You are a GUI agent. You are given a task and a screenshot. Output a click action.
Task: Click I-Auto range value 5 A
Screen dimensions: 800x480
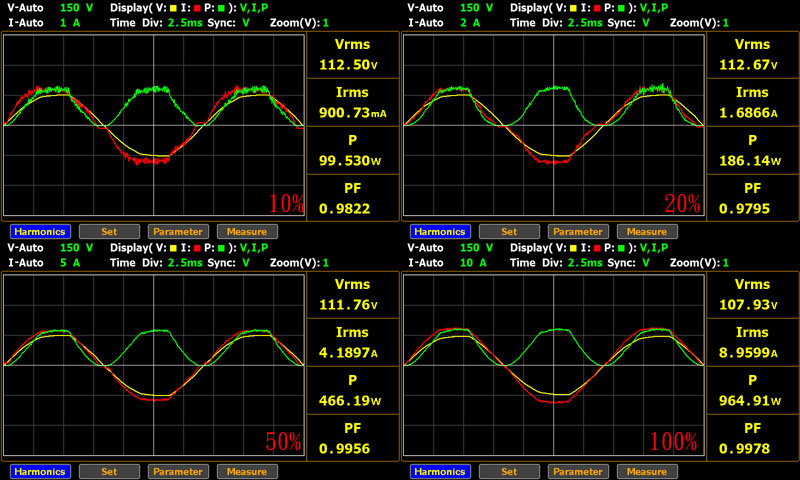click(70, 263)
